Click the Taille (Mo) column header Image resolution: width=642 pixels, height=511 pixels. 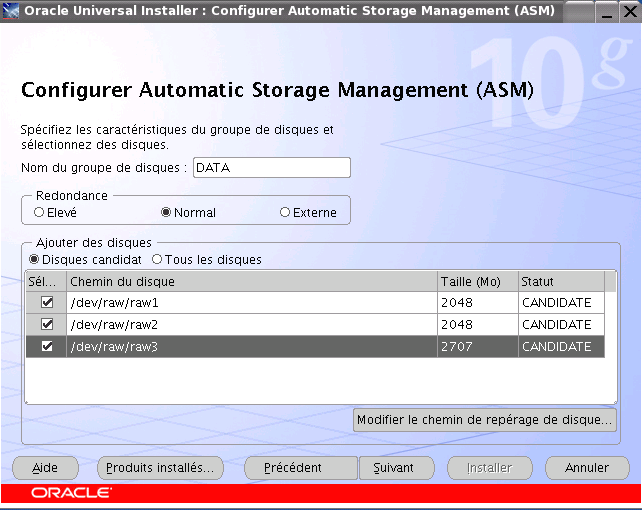(x=478, y=281)
